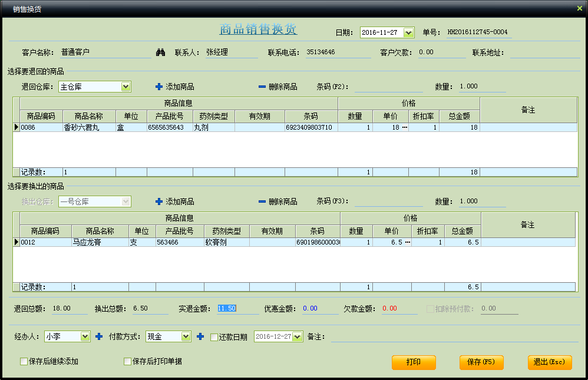
Task: Click the 备注 cell in the 香砂六君丸 row
Action: coord(528,127)
